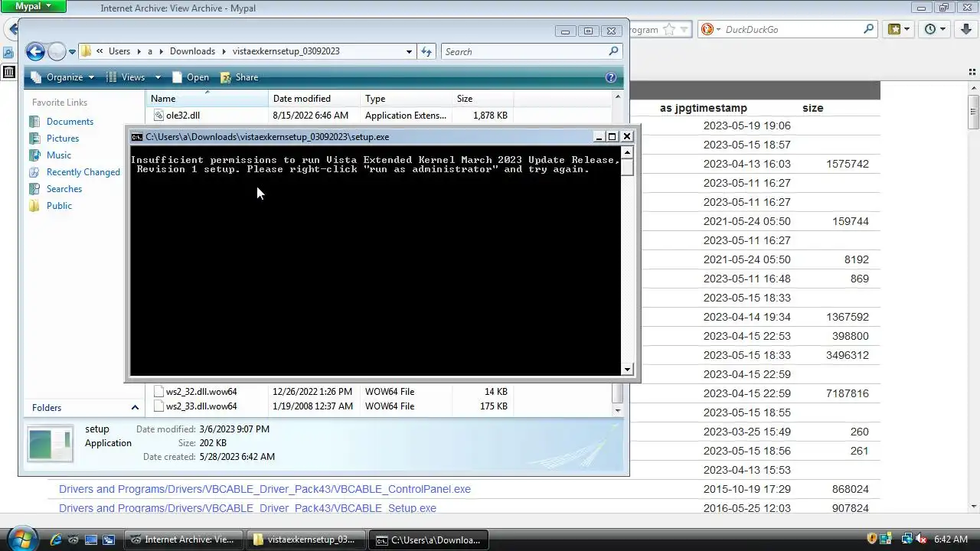The image size is (980, 551).
Task: Bookmark this page star in Mypal
Action: pos(668,29)
